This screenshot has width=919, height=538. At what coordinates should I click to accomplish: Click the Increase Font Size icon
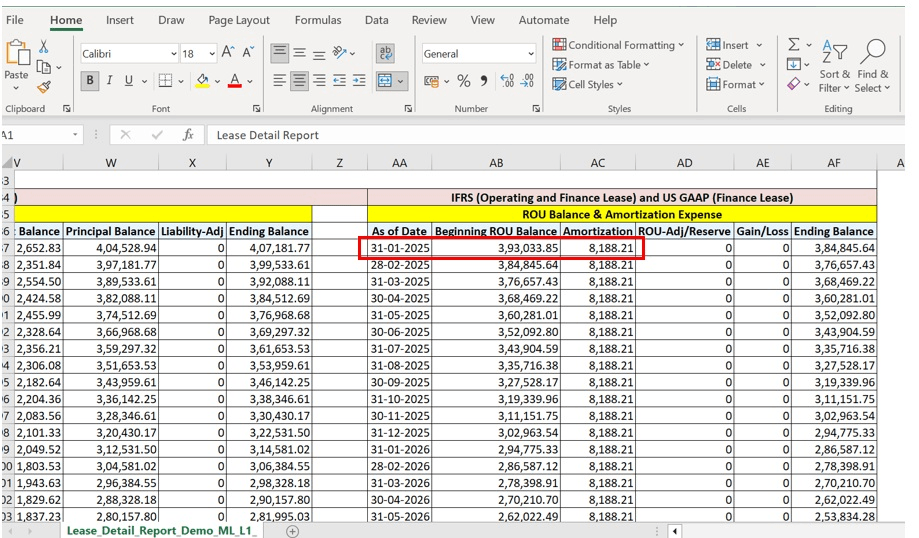228,53
